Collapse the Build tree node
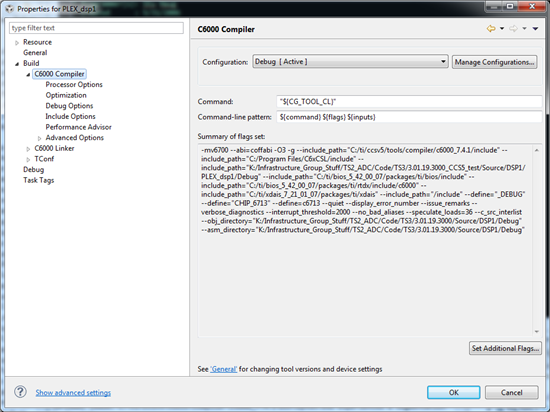 coord(17,64)
